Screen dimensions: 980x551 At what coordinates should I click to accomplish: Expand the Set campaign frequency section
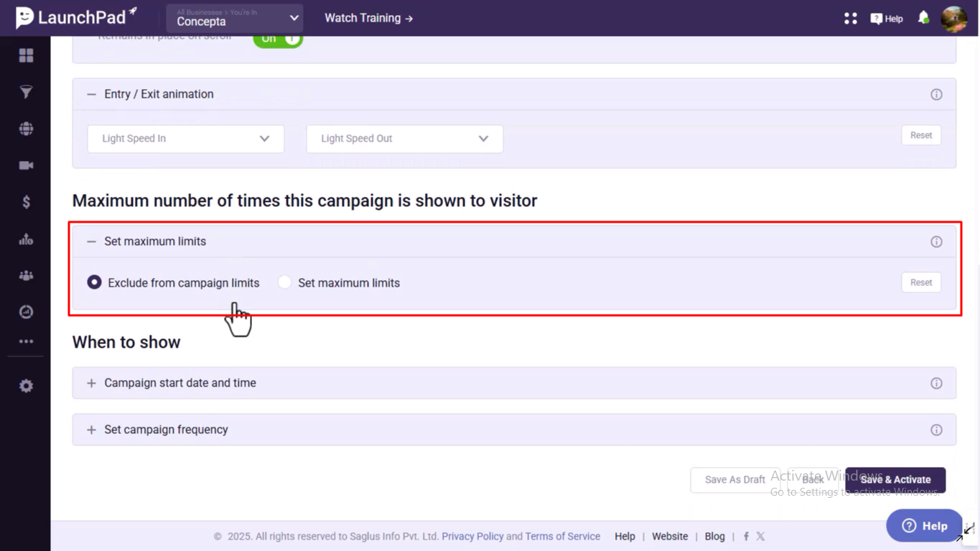(x=514, y=430)
